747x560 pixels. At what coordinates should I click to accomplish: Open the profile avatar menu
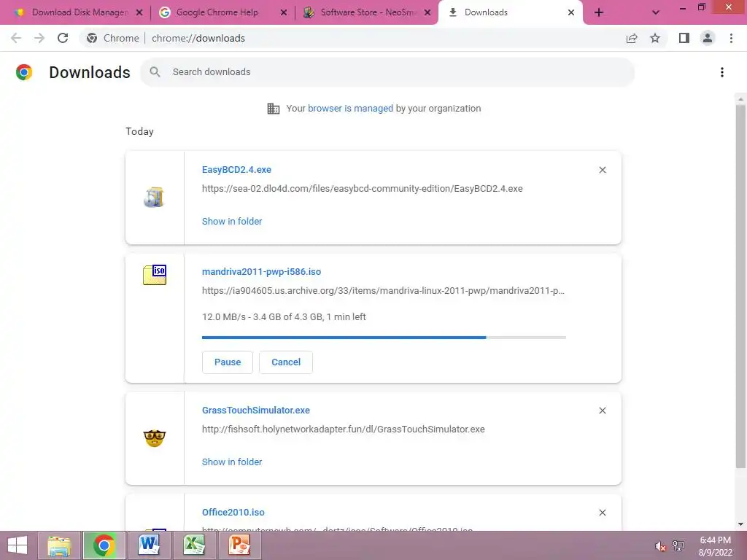coord(708,38)
